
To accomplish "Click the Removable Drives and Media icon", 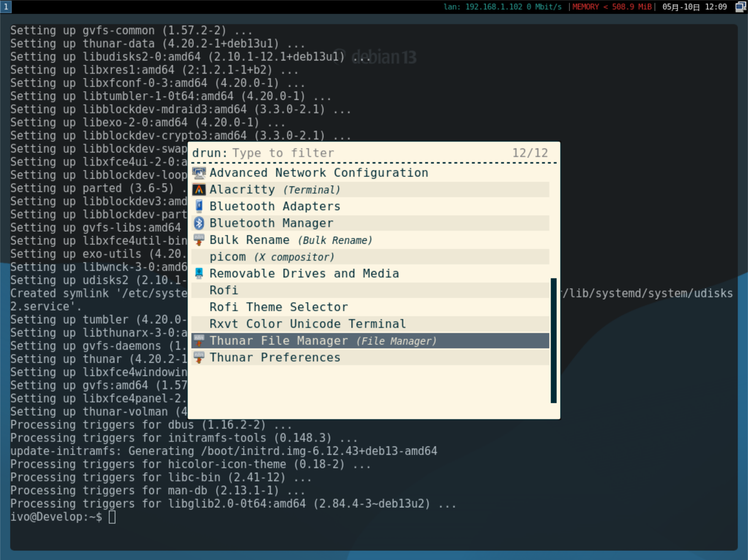I will click(x=199, y=274).
